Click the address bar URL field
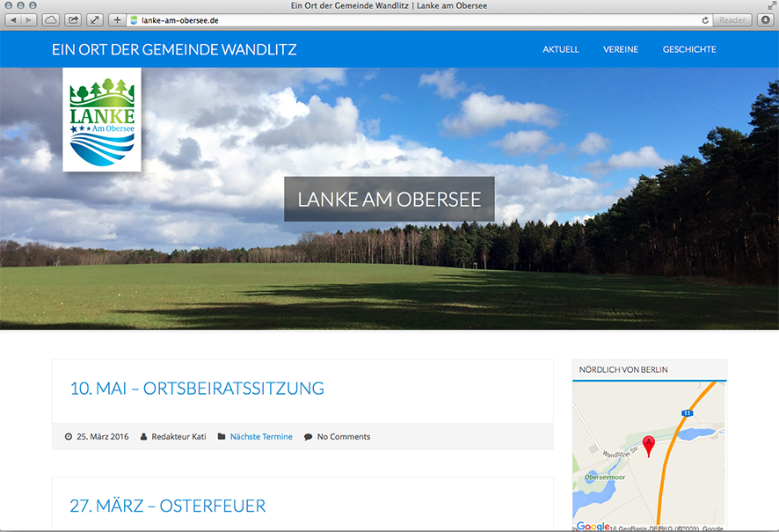 (413, 19)
